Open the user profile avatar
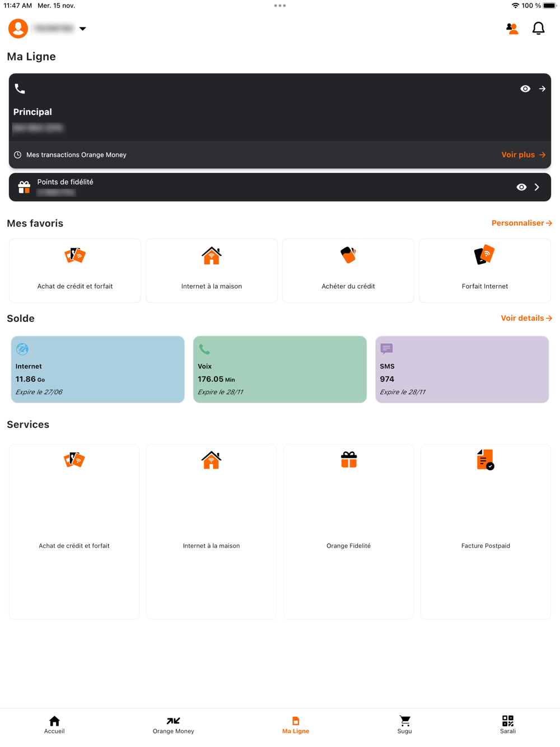The image size is (560, 747). pyautogui.click(x=18, y=29)
